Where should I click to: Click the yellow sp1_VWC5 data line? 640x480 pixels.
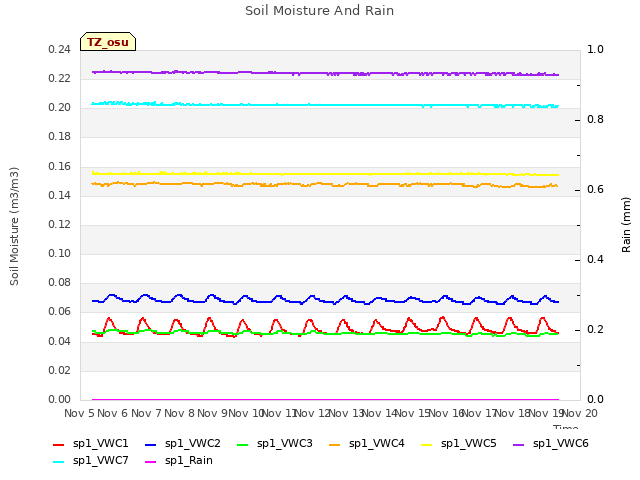click(325, 174)
